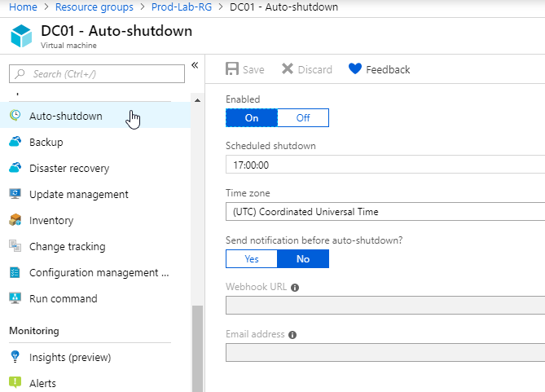Open Update management via its monitor icon
The width and height of the screenshot is (545, 392).
click(x=15, y=194)
